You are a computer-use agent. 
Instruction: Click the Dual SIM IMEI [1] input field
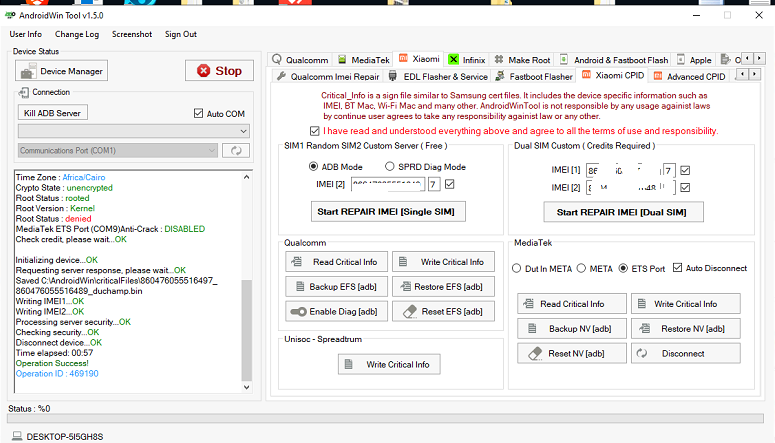coord(624,171)
